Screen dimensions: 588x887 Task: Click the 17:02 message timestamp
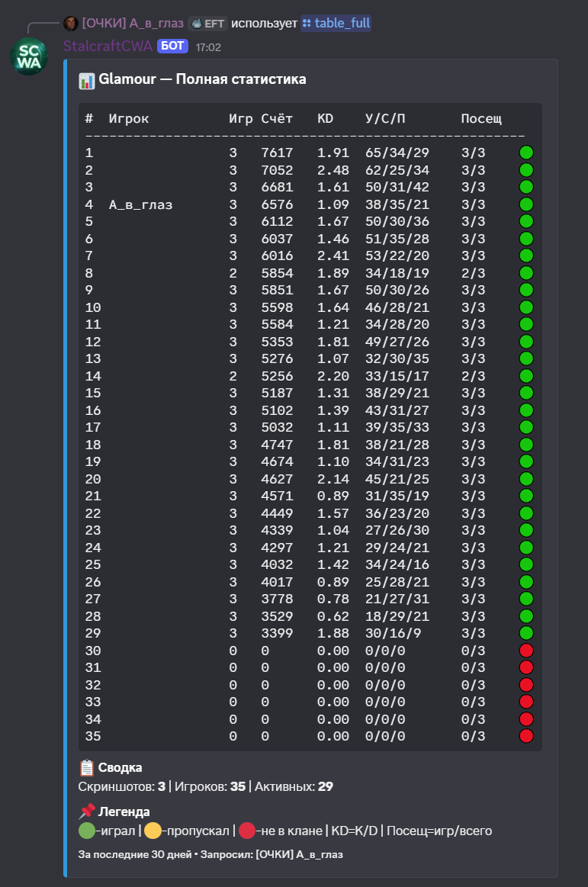click(208, 47)
